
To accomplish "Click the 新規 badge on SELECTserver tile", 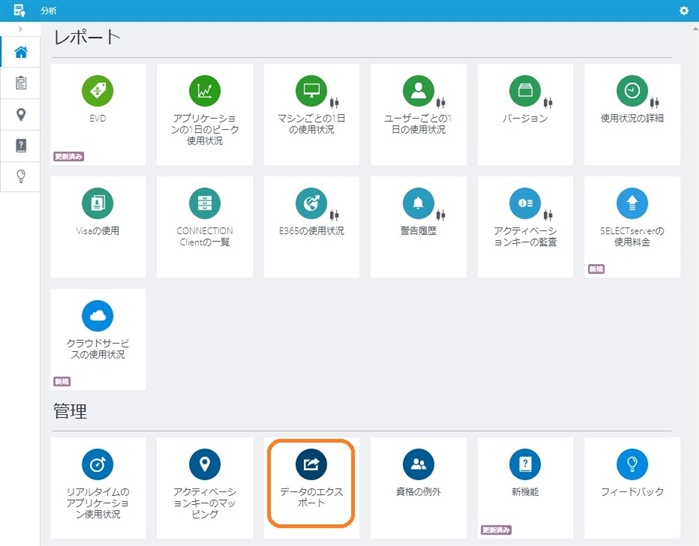I will click(x=596, y=269).
